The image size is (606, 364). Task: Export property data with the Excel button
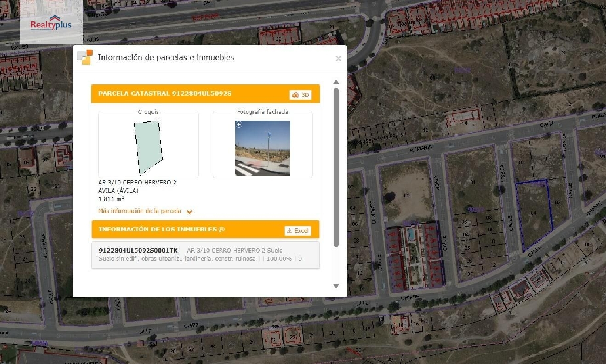coord(298,231)
